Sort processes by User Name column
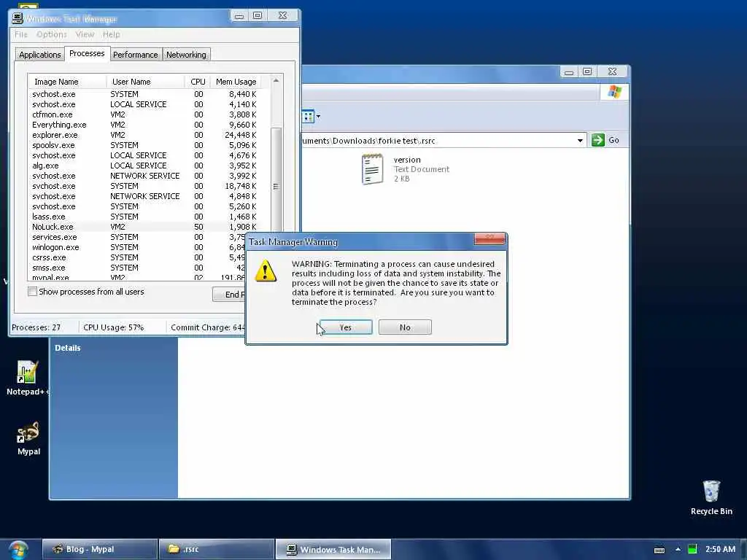Viewport: 747px width, 560px height. [145, 82]
